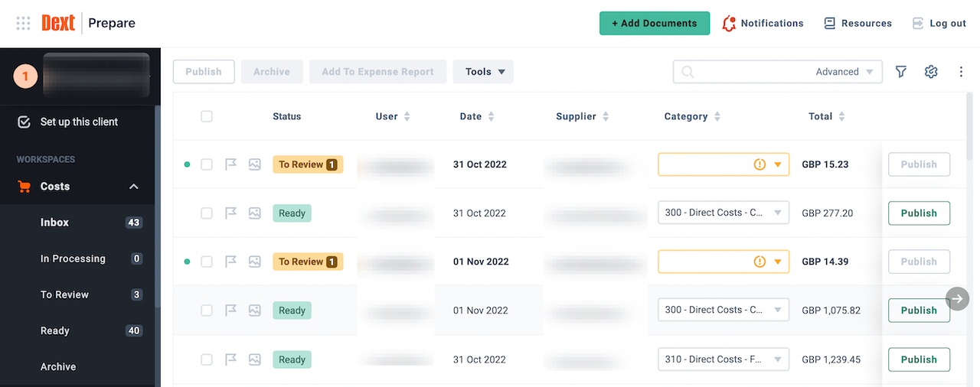Open the three-dot more options menu
The height and width of the screenshot is (387, 980).
point(961,72)
